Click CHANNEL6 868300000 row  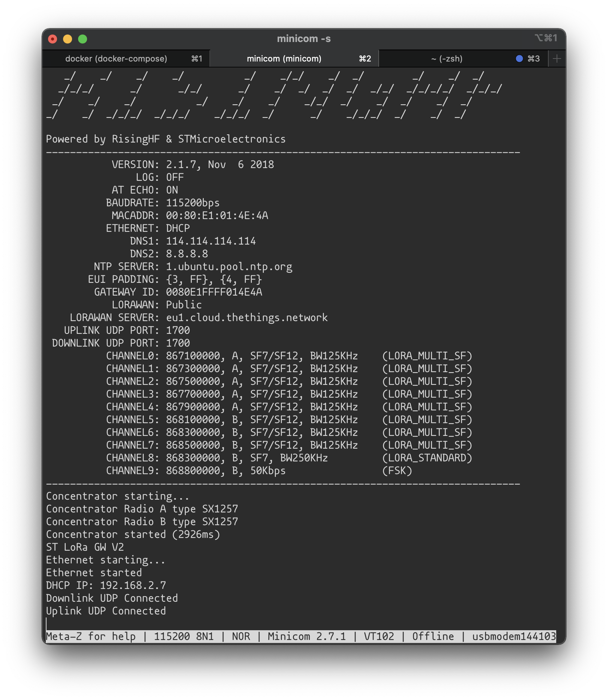pyautogui.click(x=289, y=433)
